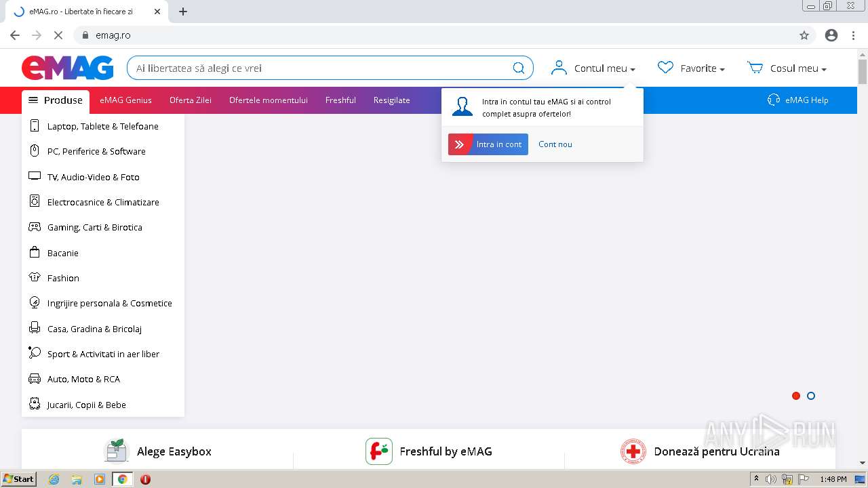Open the taskbar file explorer folder
Image resolution: width=868 pixels, height=488 pixels.
(77, 479)
